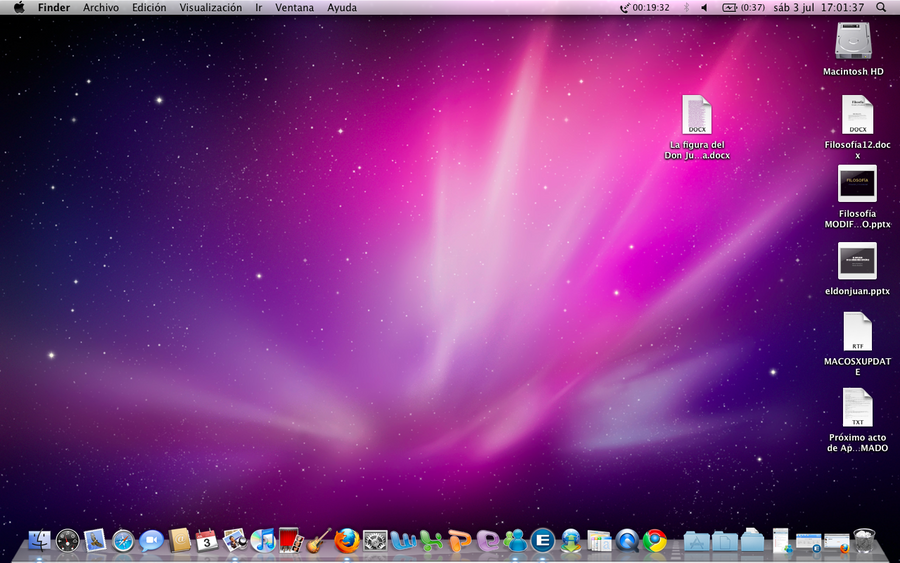
Task: Open Microsoft PowerPoint in the Dock
Action: [459, 541]
